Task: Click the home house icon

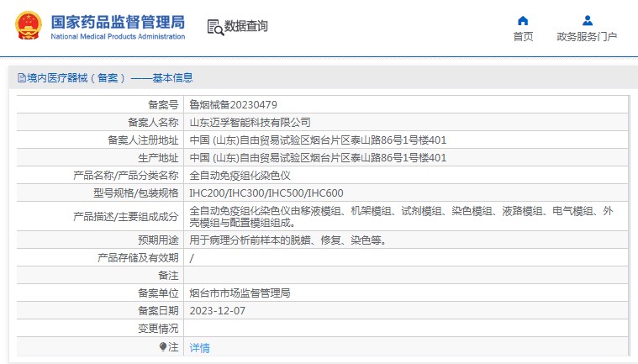Action: click(523, 20)
